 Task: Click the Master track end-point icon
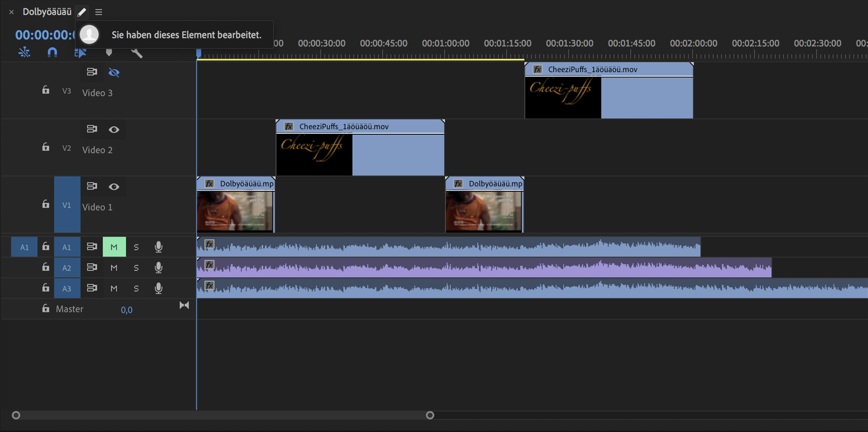pos(184,305)
